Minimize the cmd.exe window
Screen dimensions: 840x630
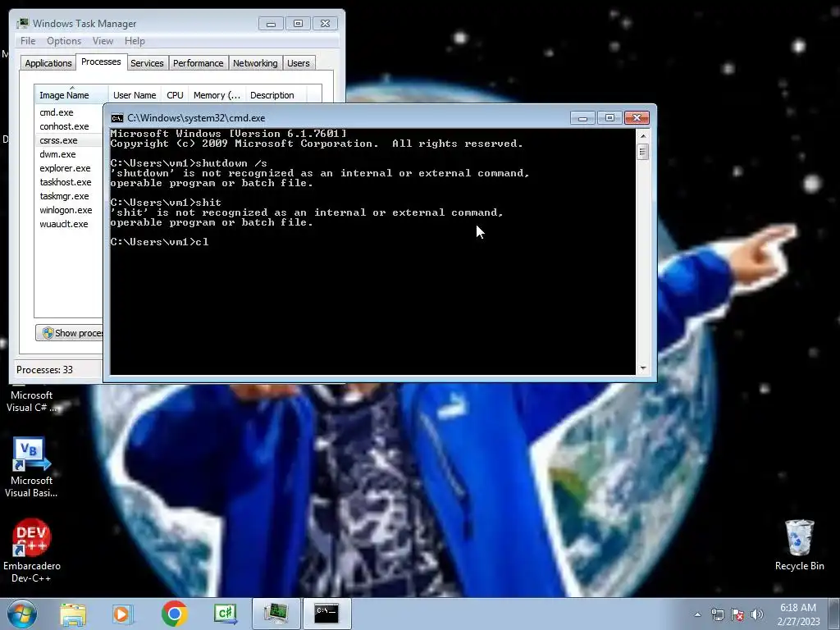point(582,118)
